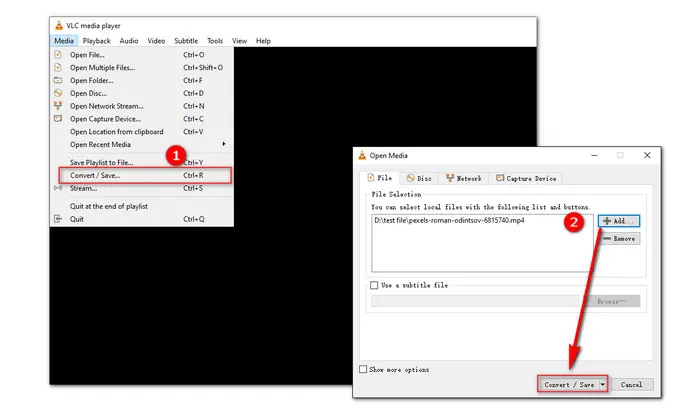700x407 pixels.
Task: Click VLC cone icon in Open Media dialog
Action: click(362, 155)
